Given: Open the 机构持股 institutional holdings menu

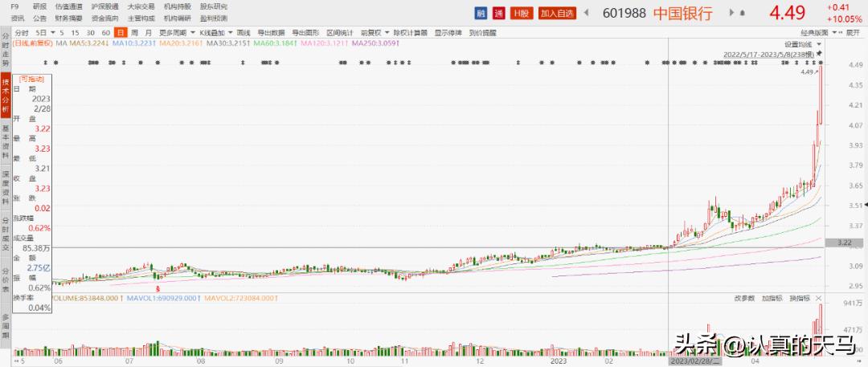Looking at the screenshot, I should (177, 6).
